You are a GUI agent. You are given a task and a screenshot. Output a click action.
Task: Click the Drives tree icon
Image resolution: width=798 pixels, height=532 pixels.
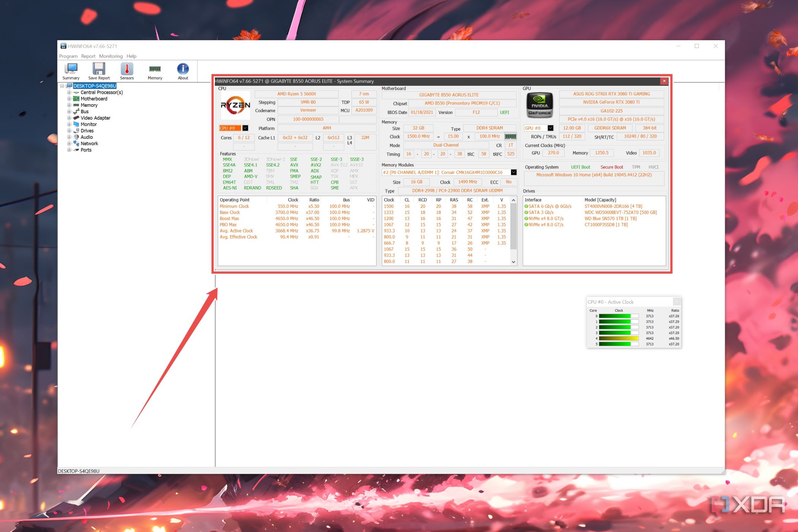76,131
